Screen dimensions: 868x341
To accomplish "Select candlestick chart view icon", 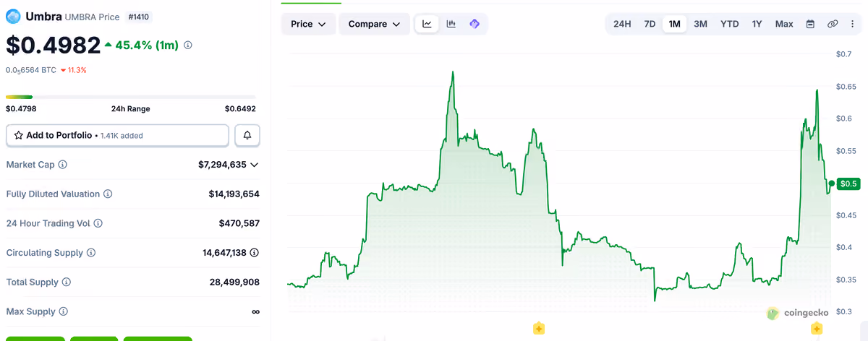I will pyautogui.click(x=451, y=24).
